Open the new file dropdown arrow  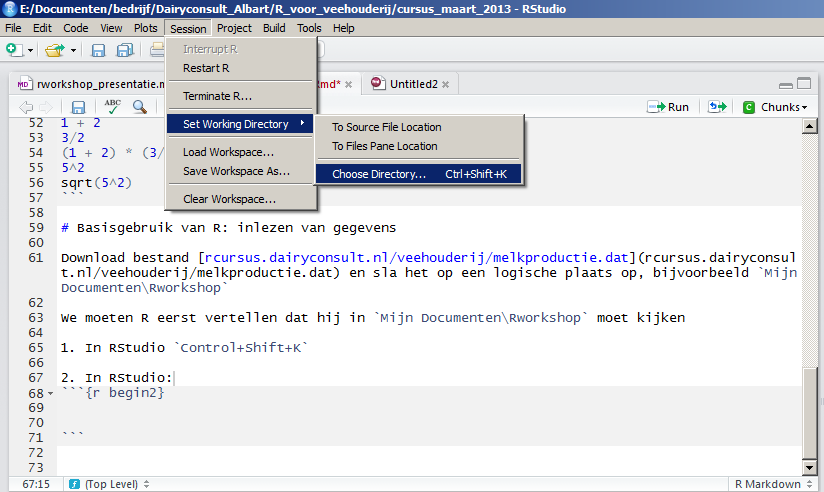[x=30, y=50]
